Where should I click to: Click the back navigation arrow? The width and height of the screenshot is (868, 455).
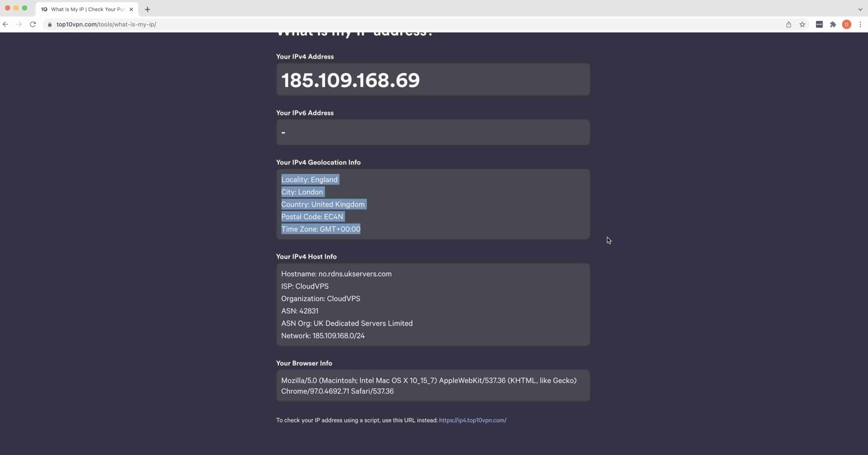[5, 24]
